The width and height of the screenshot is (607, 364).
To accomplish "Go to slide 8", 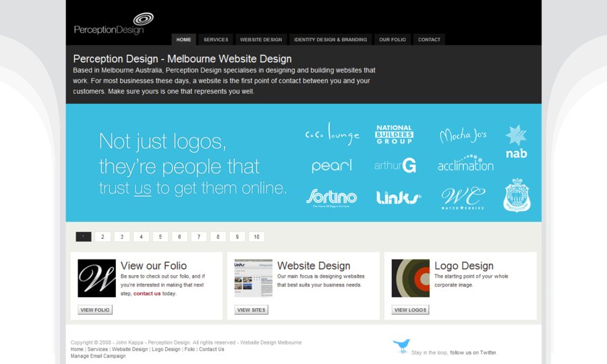I will tap(218, 237).
